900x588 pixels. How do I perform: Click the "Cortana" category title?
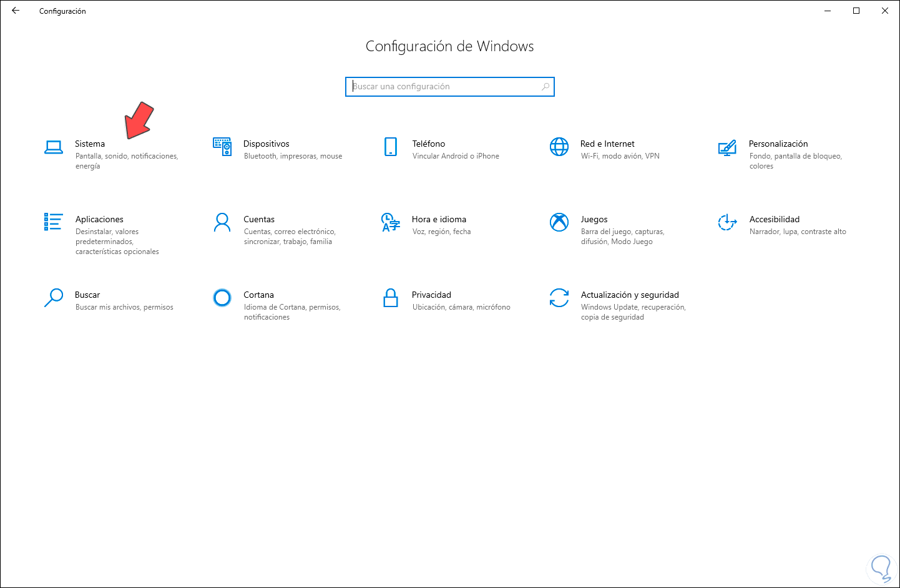tap(258, 295)
